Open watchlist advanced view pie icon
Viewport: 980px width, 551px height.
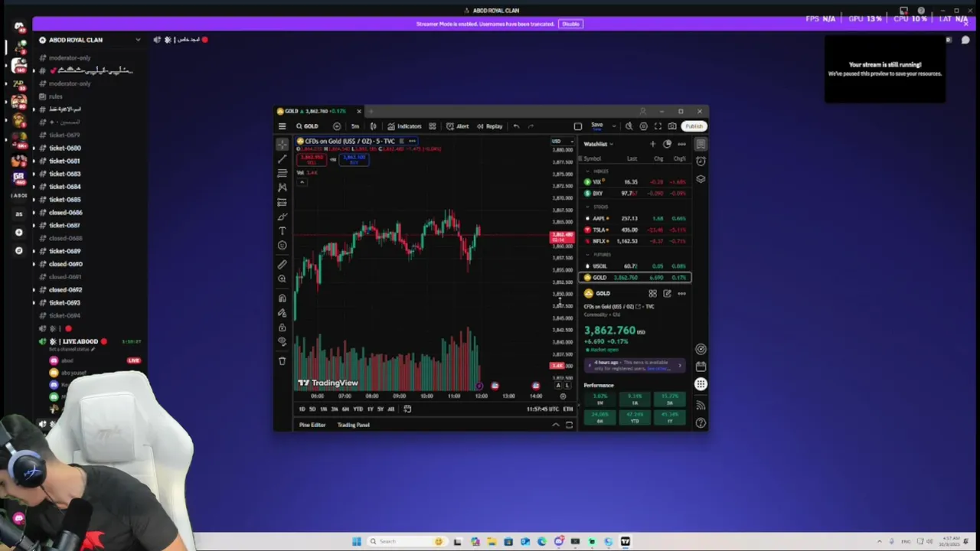click(x=668, y=144)
